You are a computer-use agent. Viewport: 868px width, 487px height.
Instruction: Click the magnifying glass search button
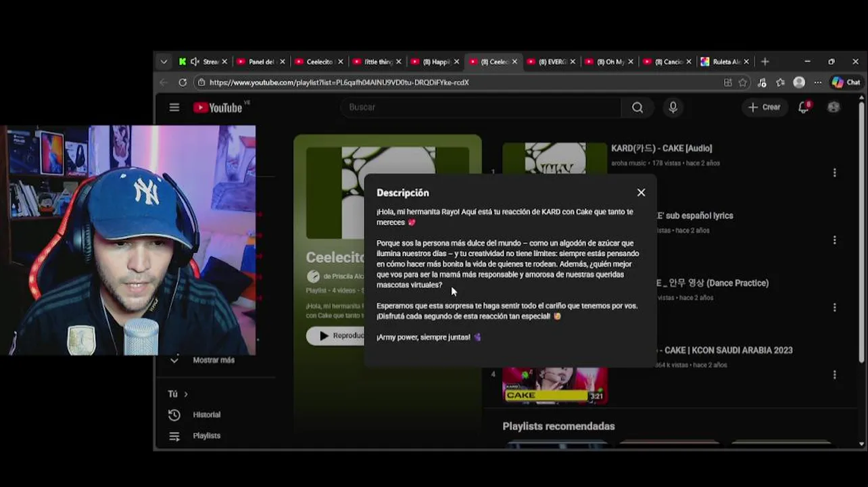[x=637, y=107]
